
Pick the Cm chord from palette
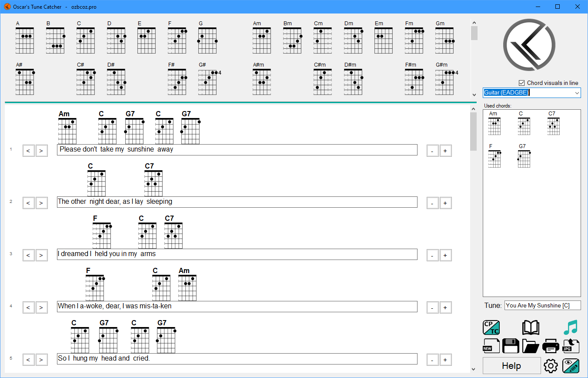[x=323, y=37]
